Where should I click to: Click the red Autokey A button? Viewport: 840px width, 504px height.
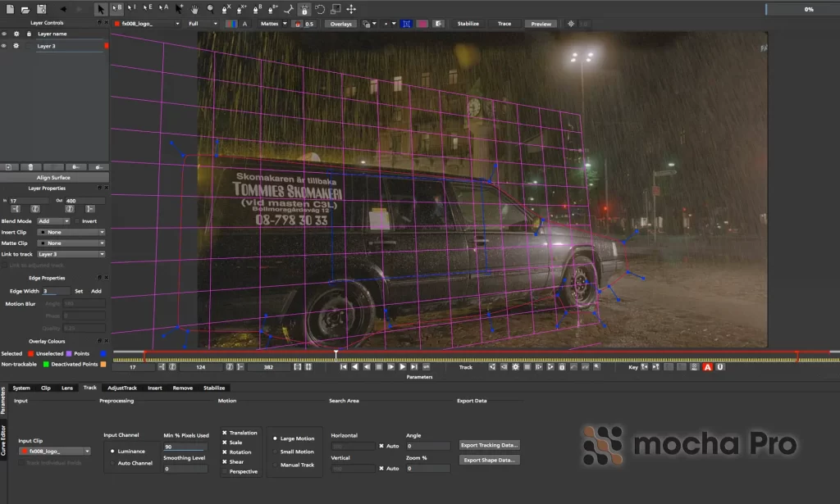pyautogui.click(x=707, y=367)
